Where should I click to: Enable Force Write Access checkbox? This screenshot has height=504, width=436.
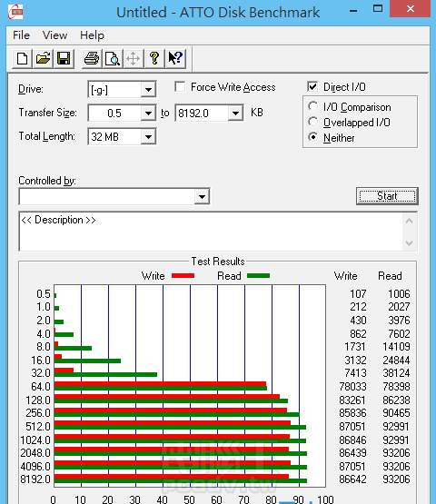[180, 87]
